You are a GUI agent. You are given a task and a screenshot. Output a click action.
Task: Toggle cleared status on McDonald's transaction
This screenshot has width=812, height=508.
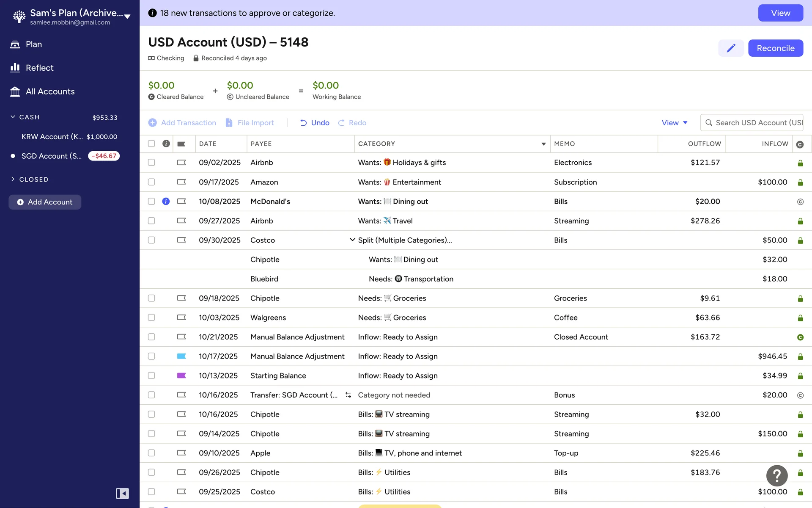(x=800, y=202)
